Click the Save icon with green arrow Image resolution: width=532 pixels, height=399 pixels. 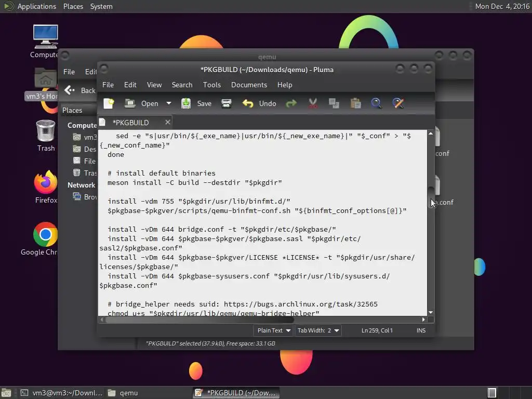[x=186, y=103]
